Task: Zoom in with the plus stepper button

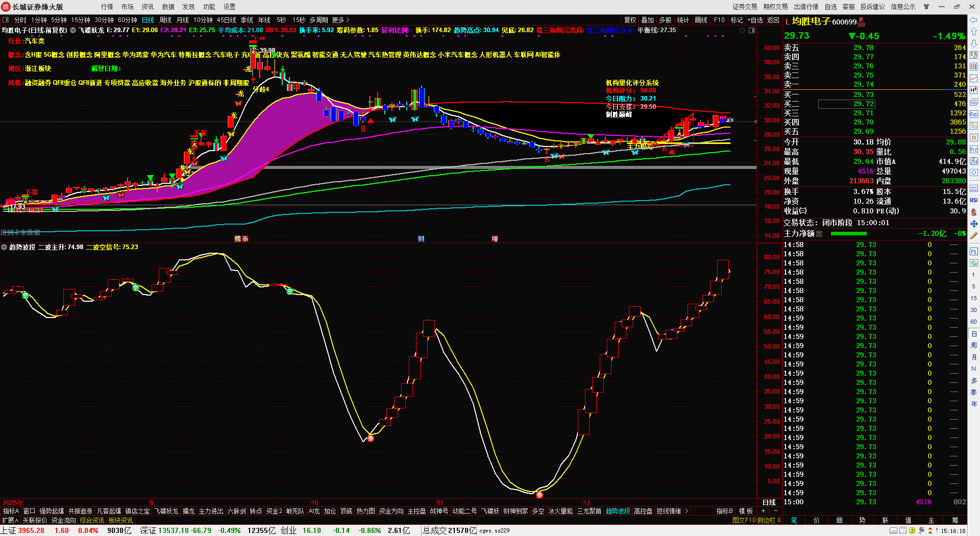Action: tap(764, 511)
